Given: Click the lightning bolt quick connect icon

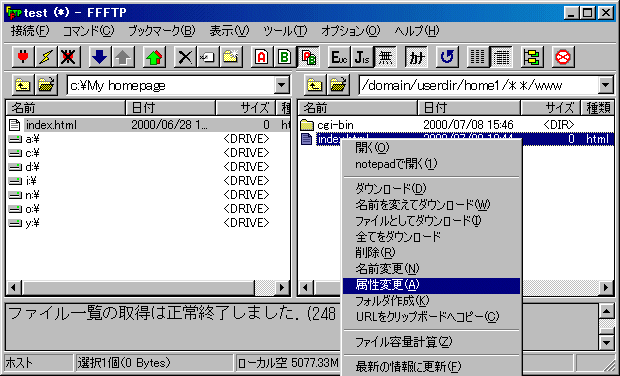Looking at the screenshot, I should click(x=46, y=57).
